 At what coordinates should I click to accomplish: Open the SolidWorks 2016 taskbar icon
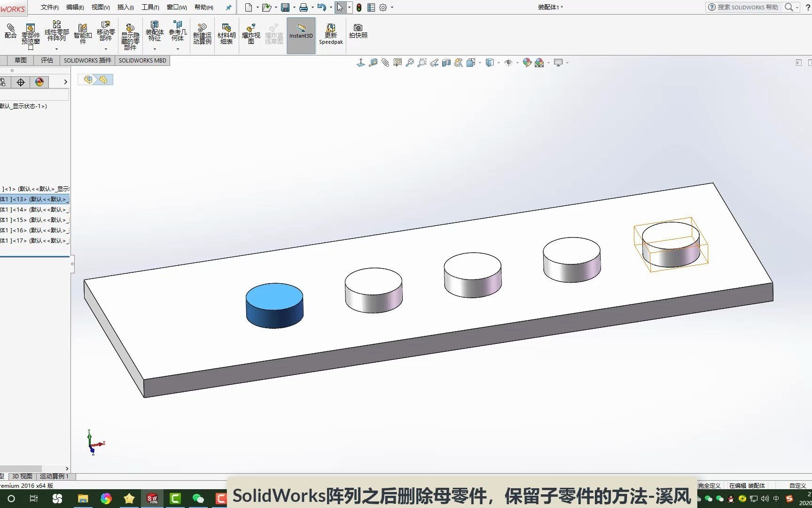coord(151,498)
